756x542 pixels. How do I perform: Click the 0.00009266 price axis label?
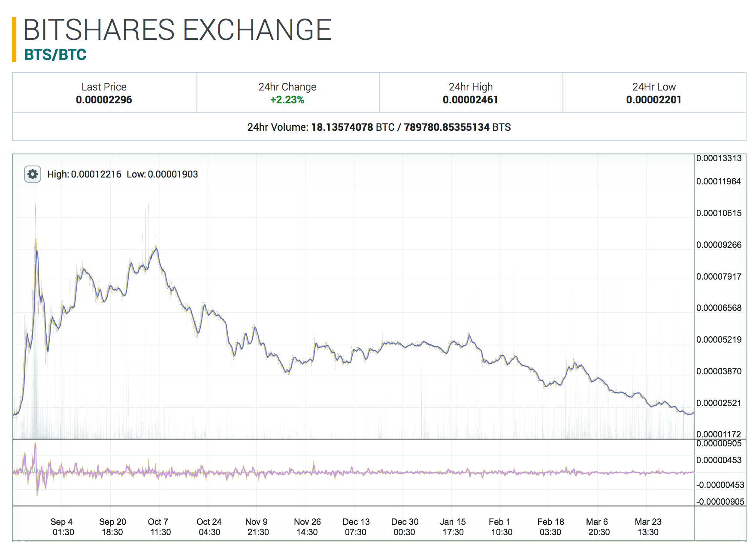(719, 245)
